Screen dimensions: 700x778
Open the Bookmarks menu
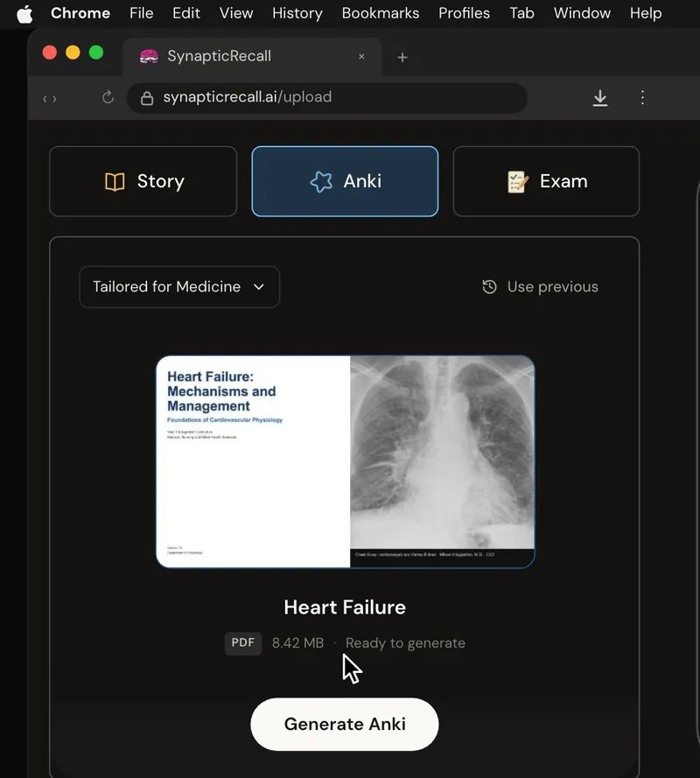tap(381, 13)
